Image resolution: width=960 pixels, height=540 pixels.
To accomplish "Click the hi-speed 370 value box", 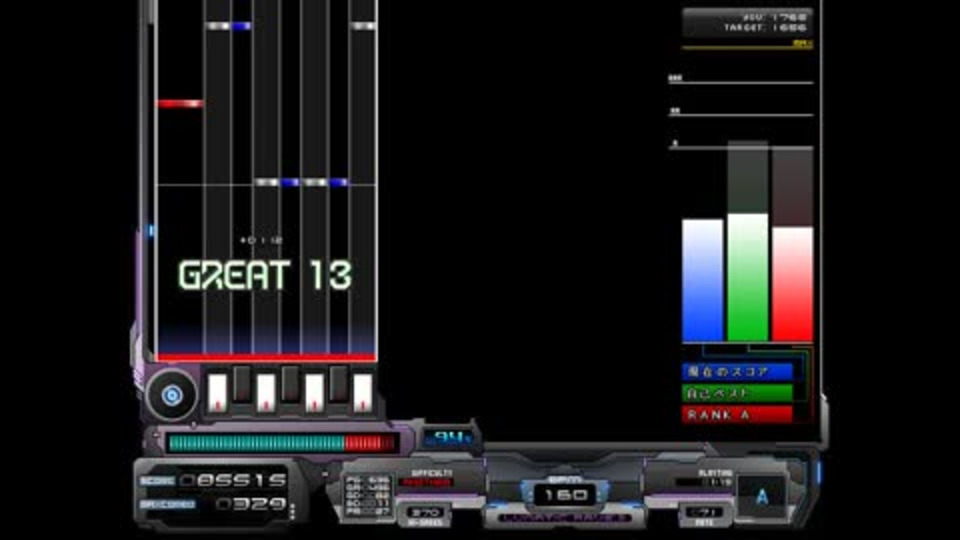I will pos(424,512).
